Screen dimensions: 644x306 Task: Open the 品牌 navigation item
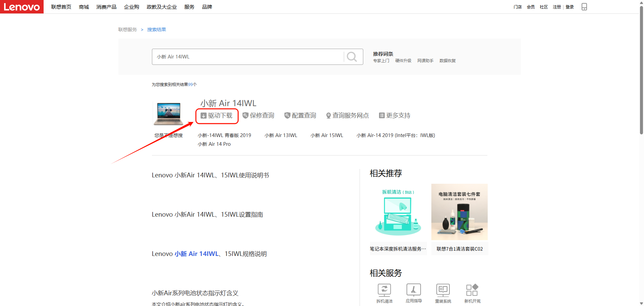207,7
